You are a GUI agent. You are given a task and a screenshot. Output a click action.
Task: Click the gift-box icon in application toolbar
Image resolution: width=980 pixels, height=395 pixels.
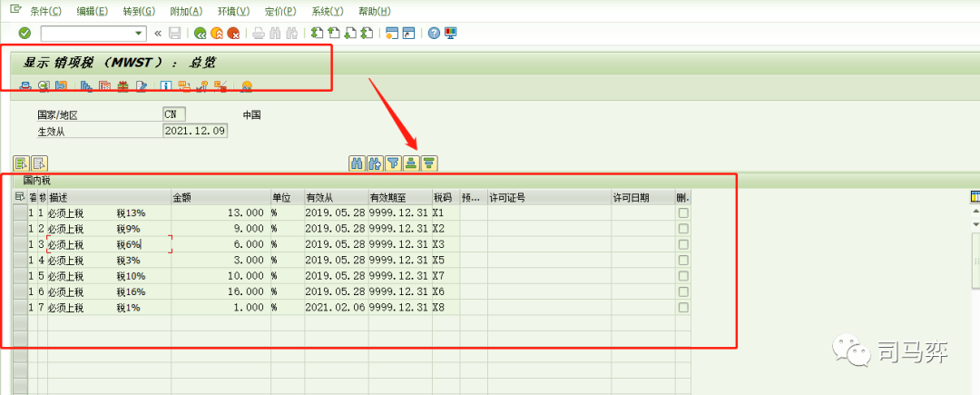tap(123, 86)
